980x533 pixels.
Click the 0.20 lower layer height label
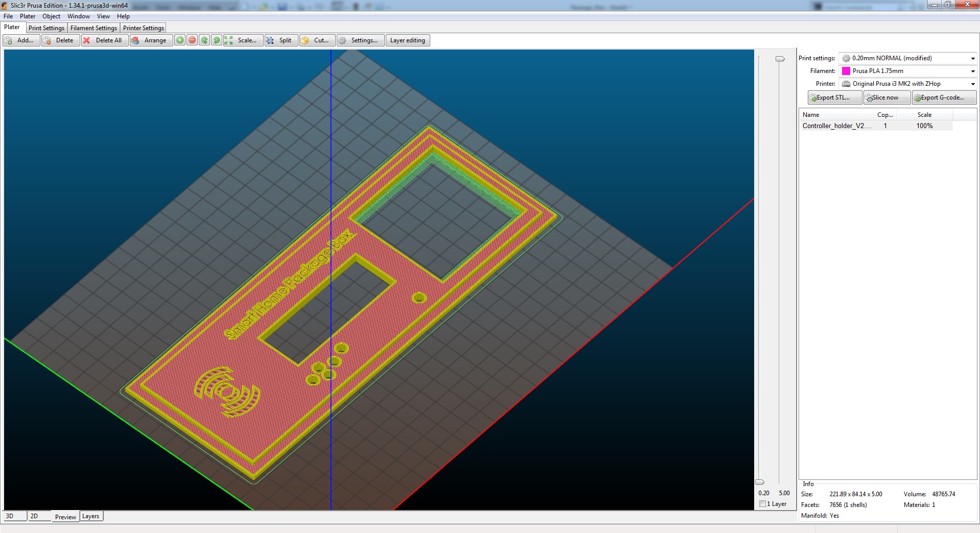point(764,493)
